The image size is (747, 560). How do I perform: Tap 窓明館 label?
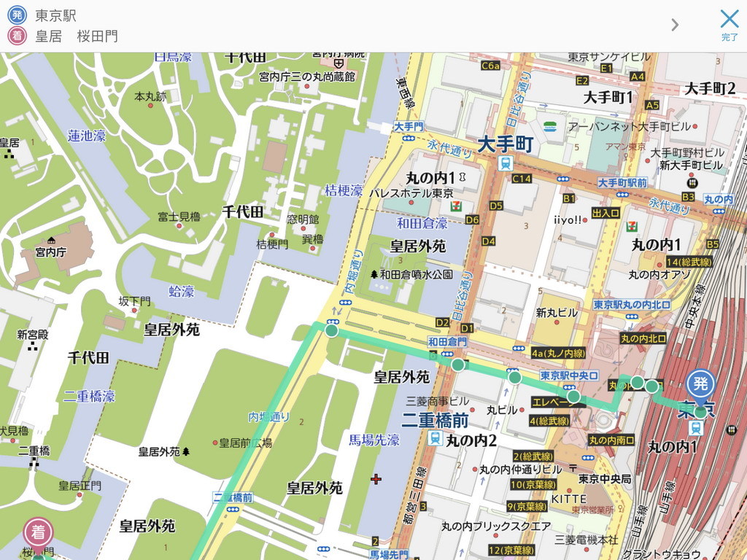[303, 219]
